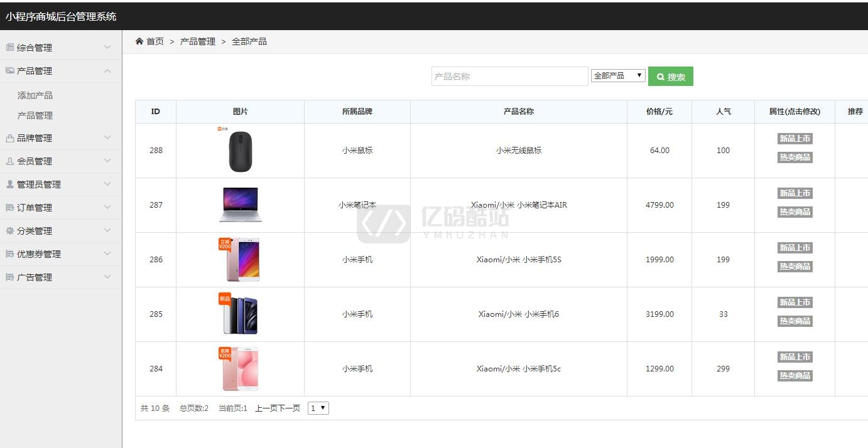Click product name Xiaomi/小米 小米笔记本AIR
Screen dimensions: 868x448
[519, 205]
